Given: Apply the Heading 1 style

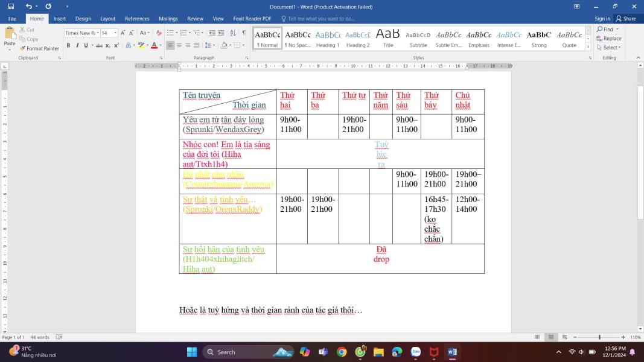Looking at the screenshot, I should point(328,39).
